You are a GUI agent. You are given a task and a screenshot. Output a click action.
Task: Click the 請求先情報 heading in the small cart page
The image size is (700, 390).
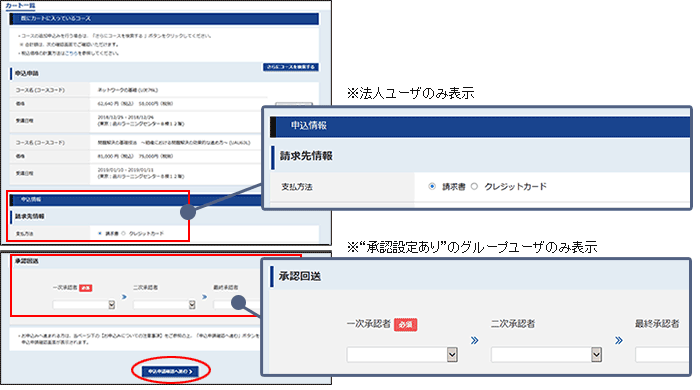pos(29,216)
